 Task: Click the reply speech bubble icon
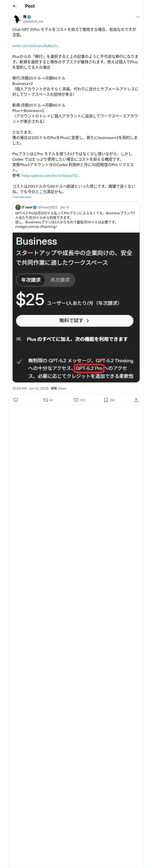pyautogui.click(x=16, y=400)
